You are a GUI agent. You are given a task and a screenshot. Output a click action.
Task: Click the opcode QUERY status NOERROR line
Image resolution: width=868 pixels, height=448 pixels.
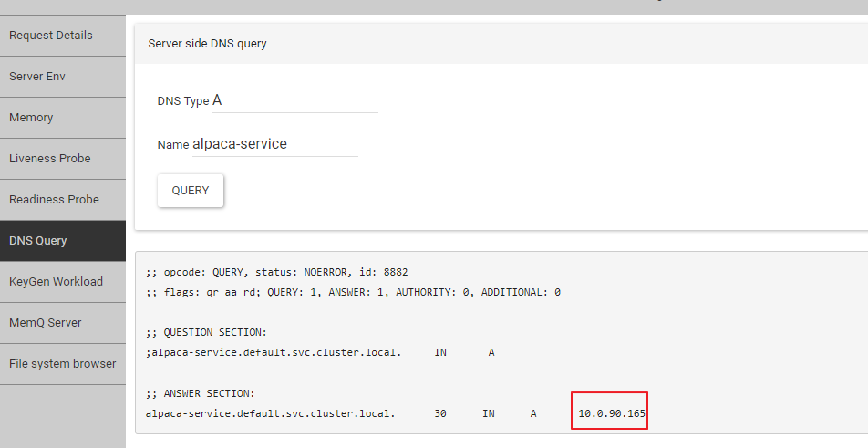(x=277, y=272)
